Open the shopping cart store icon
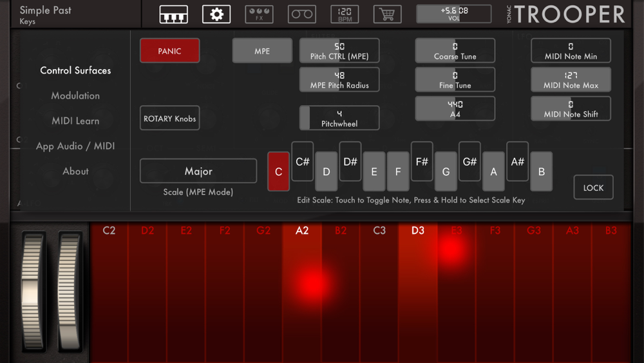The height and width of the screenshot is (363, 644). click(x=387, y=14)
